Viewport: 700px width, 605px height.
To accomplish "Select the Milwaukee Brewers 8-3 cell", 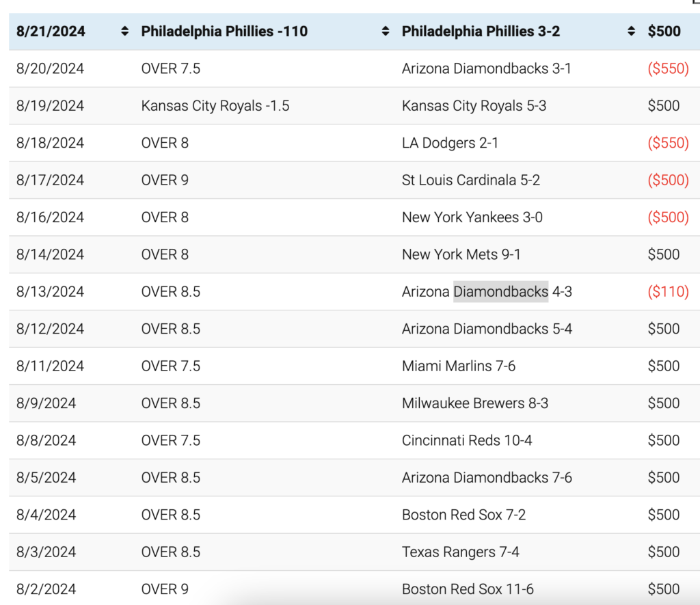I will 474,403.
